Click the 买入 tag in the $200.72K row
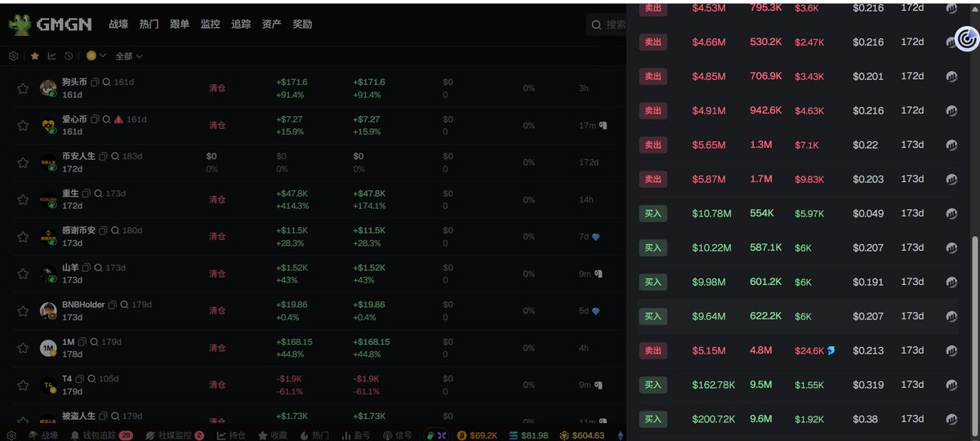This screenshot has width=980, height=441. (x=653, y=419)
